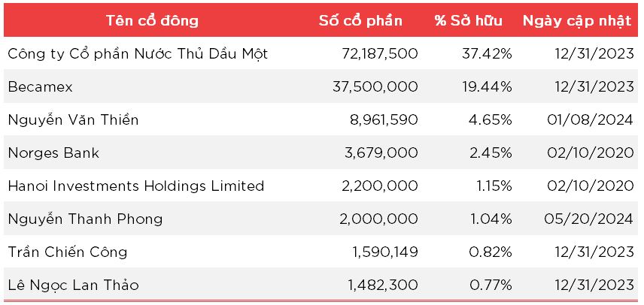Sort by the "Số cổ phần" header
This screenshot has height=305, width=644.
tap(360, 20)
